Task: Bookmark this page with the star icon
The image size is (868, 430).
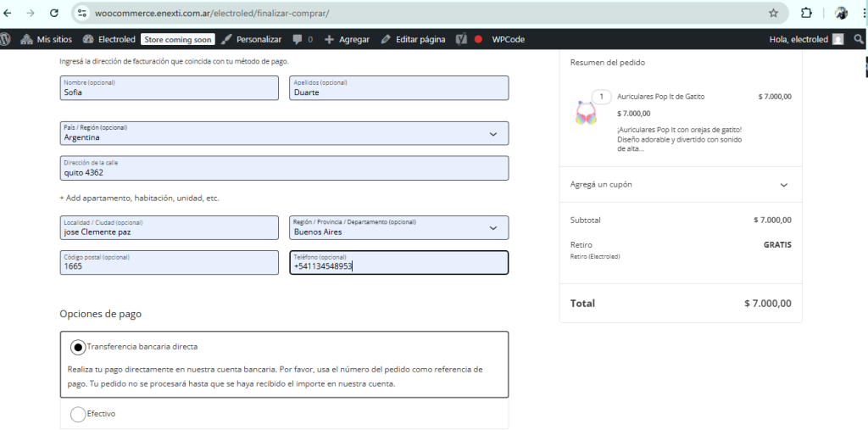Action: pyautogui.click(x=773, y=14)
